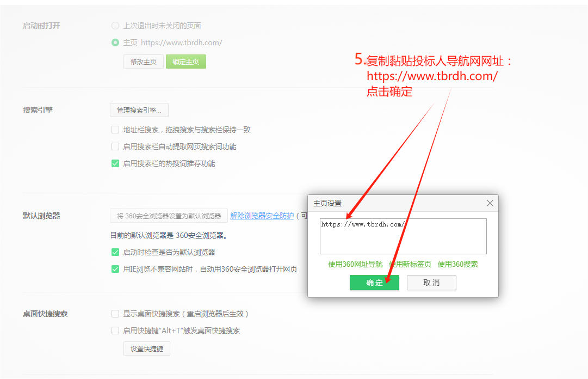The image size is (588, 379).
Task: Choose the '使用360网址导航' link
Action: (355, 264)
